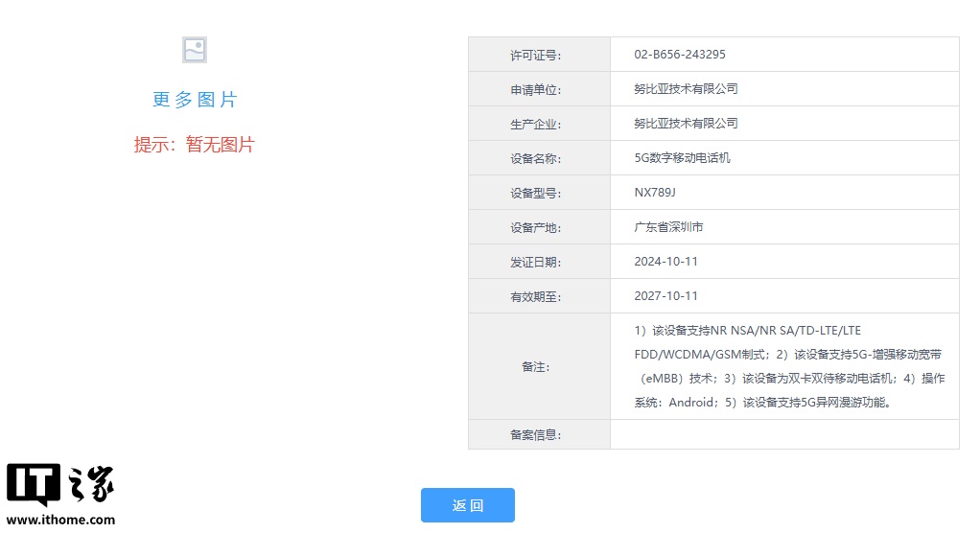Click the empty 备案信息 value cell
980x533 pixels.
click(x=784, y=434)
